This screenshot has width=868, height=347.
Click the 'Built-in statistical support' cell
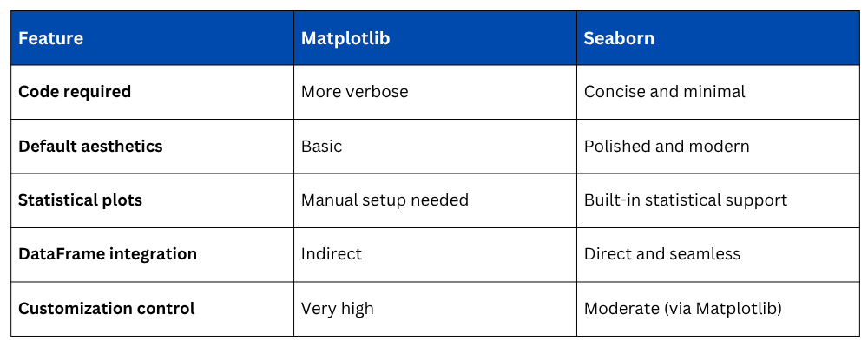click(x=686, y=200)
